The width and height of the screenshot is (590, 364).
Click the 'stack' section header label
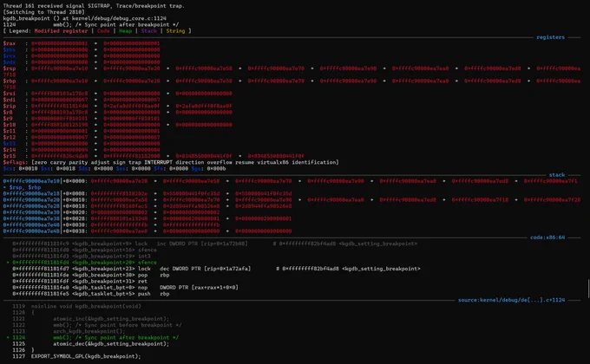pyautogui.click(x=557, y=175)
